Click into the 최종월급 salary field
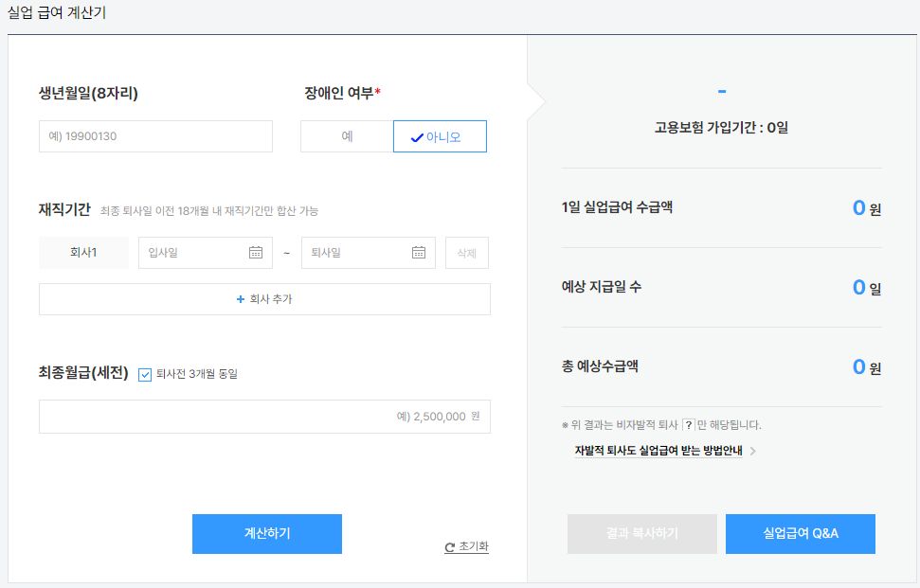Image resolution: width=920 pixels, height=588 pixels. click(x=263, y=416)
